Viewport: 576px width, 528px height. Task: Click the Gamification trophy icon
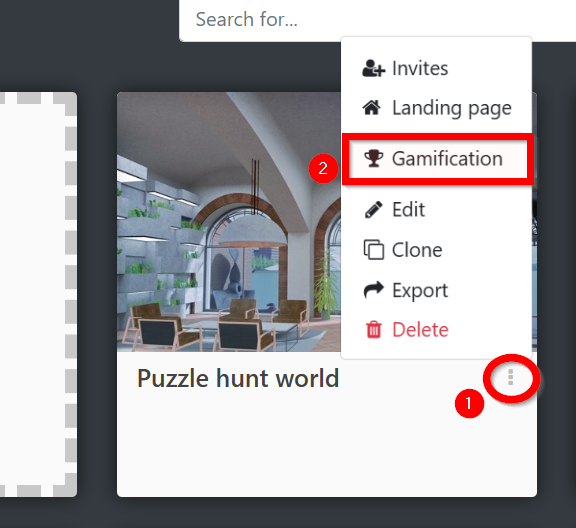pos(374,158)
